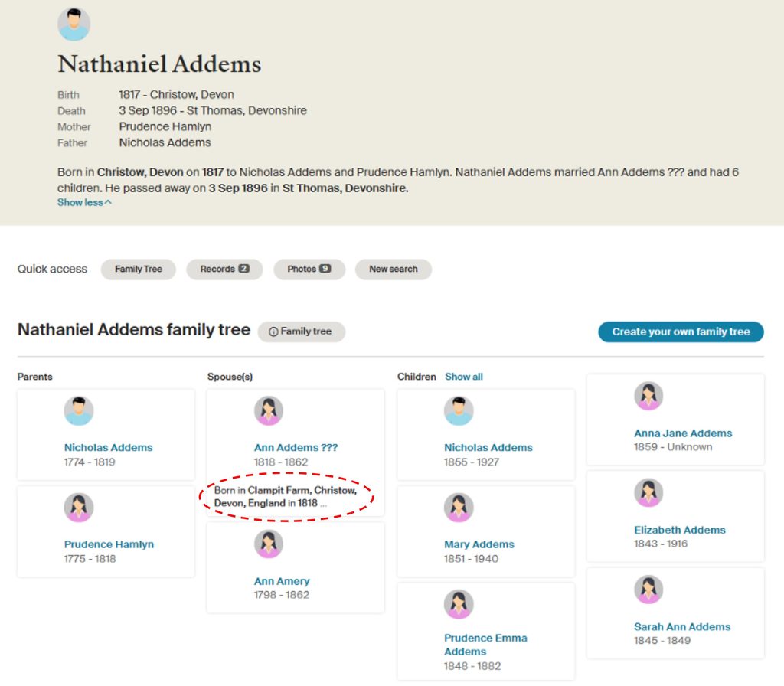Collapse biography with Show less
This screenshot has height=686, width=784.
[x=84, y=202]
